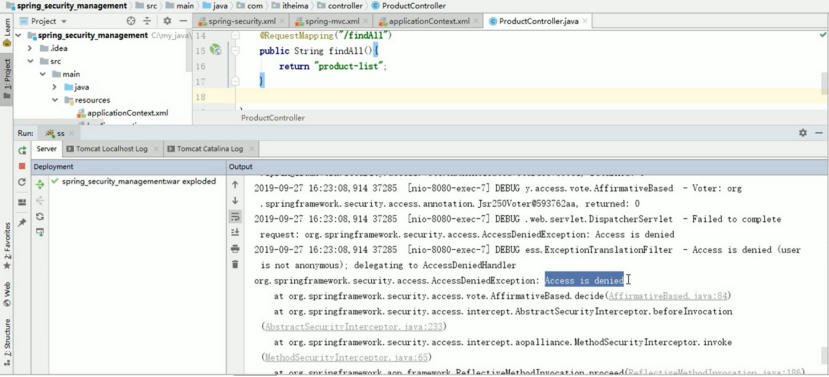Switch to the spring-security.xml editor tab
The height and width of the screenshot is (377, 829).
pyautogui.click(x=242, y=22)
